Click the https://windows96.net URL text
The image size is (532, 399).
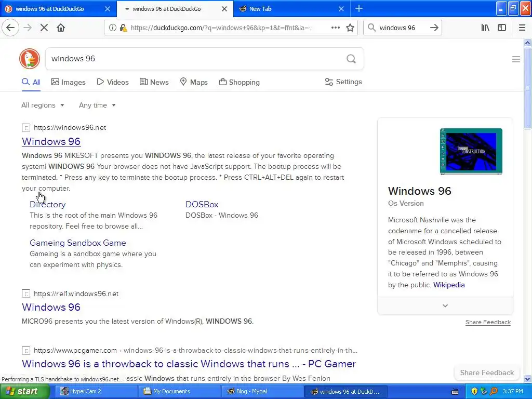click(70, 128)
